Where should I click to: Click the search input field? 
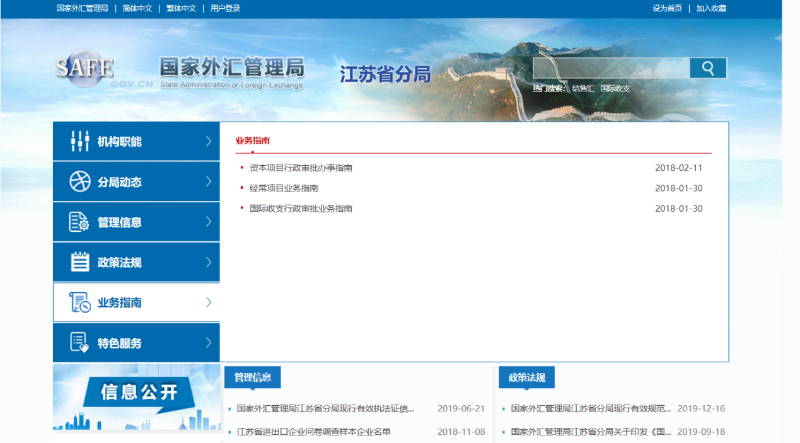[x=610, y=68]
